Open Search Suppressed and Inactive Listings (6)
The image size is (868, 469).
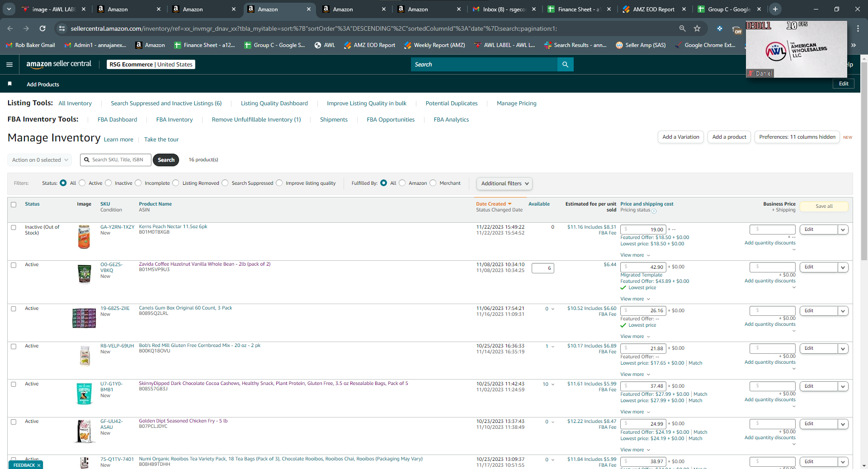point(166,103)
